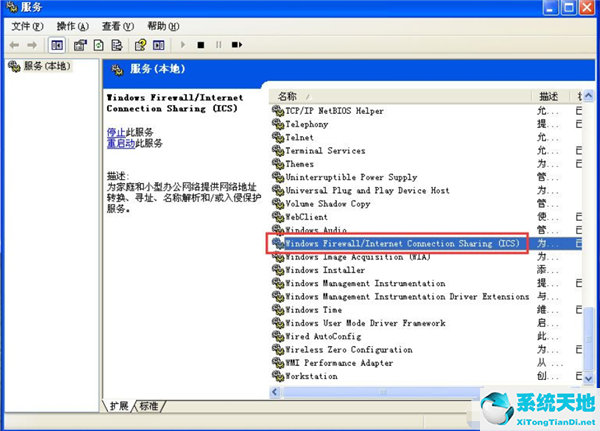This screenshot has height=431, width=600.
Task: Click the Restart Service toolbar button
Action: 237,45
